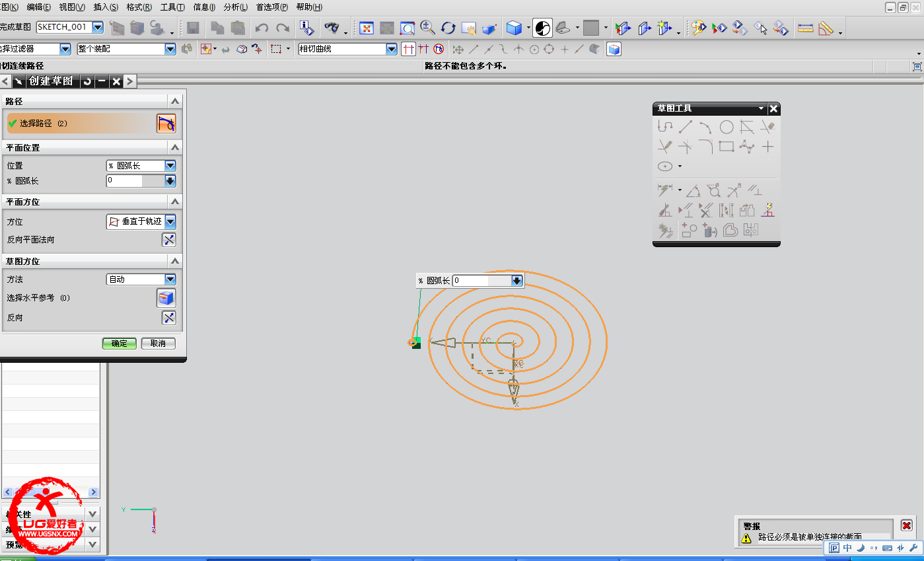Close the 警报 alert popup

click(906, 525)
